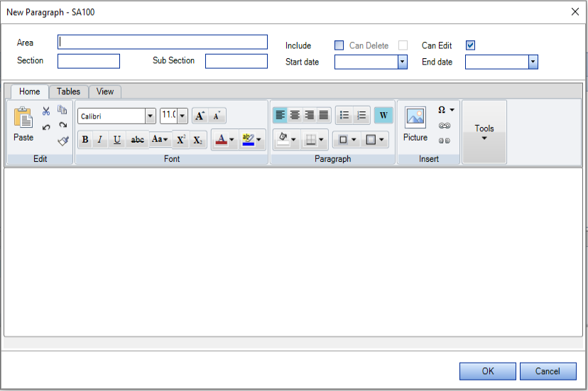The image size is (588, 391).
Task: Apply text highlight color
Action: [x=248, y=140]
